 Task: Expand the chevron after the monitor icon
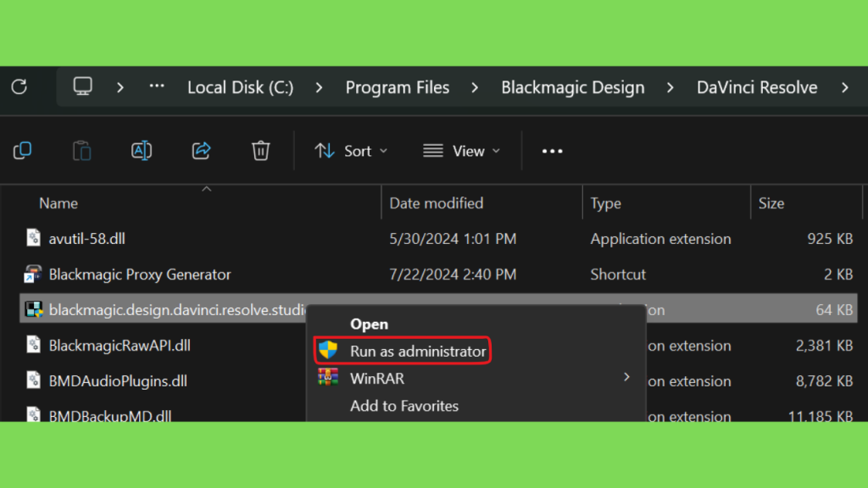[120, 87]
